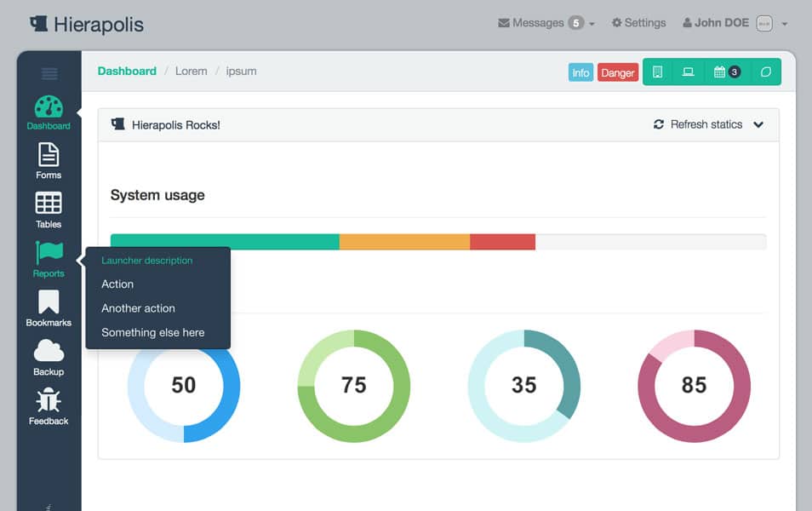Viewport: 812px width, 511px height.
Task: Click the Dashboard breadcrumb link
Action: pyautogui.click(x=127, y=72)
